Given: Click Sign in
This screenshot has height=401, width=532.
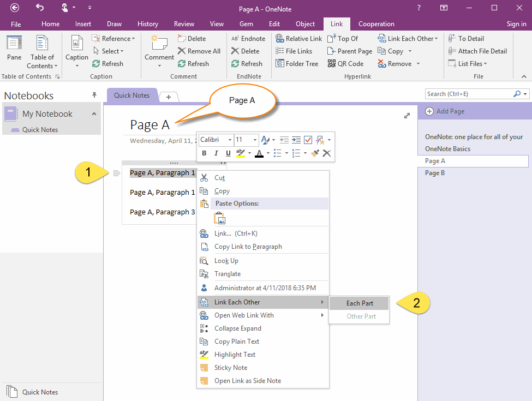Looking at the screenshot, I should [516, 24].
